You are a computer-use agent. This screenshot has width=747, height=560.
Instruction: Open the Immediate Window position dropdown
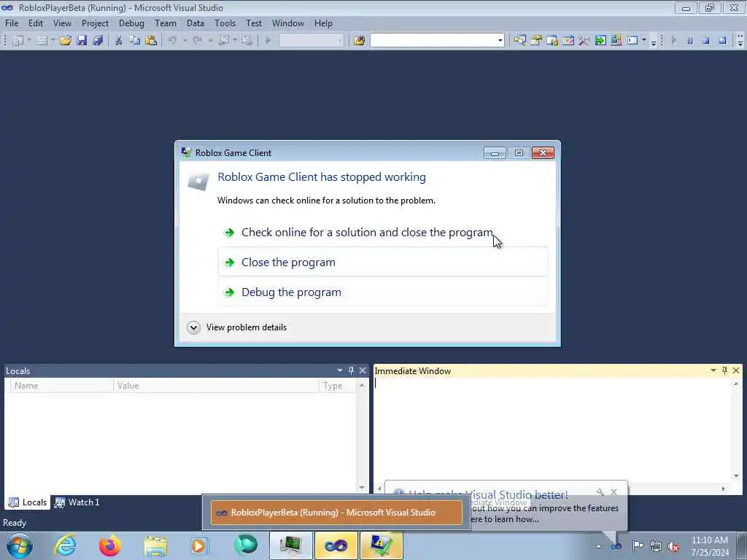[x=713, y=370]
